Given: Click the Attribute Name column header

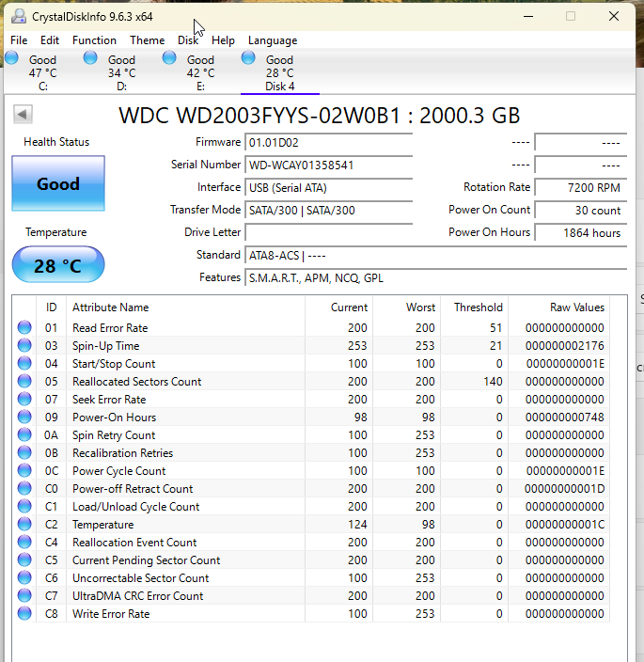Looking at the screenshot, I should 186,307.
